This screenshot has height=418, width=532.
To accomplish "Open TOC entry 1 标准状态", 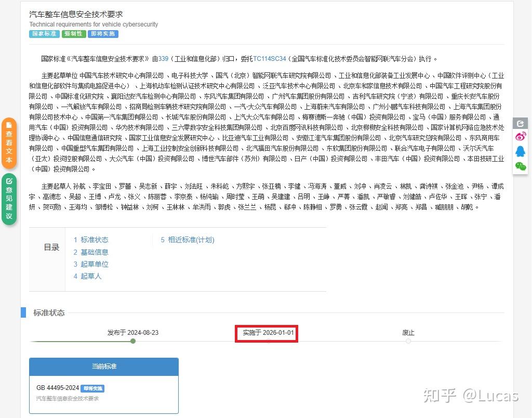I will point(96,240).
